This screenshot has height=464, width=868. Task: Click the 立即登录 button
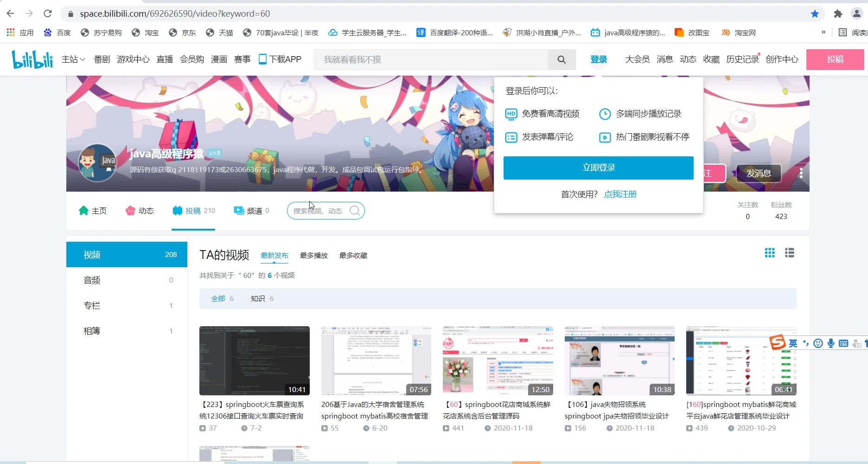(x=599, y=168)
